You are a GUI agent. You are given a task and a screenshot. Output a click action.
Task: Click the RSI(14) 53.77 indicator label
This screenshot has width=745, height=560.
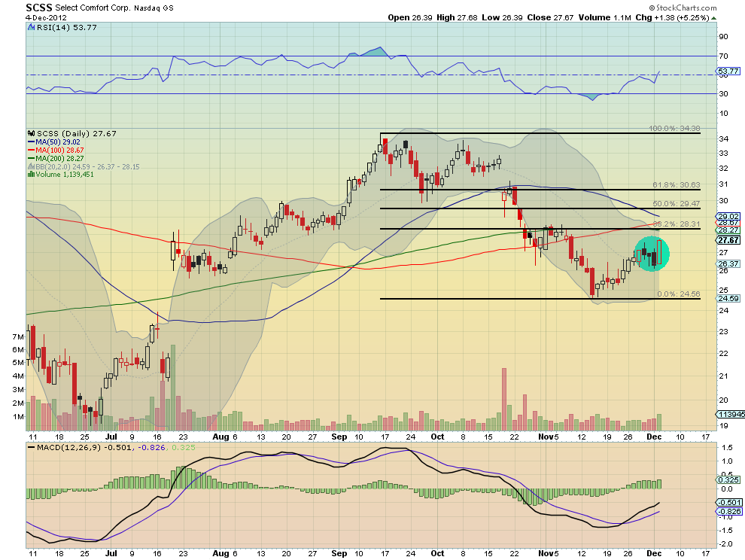66,28
